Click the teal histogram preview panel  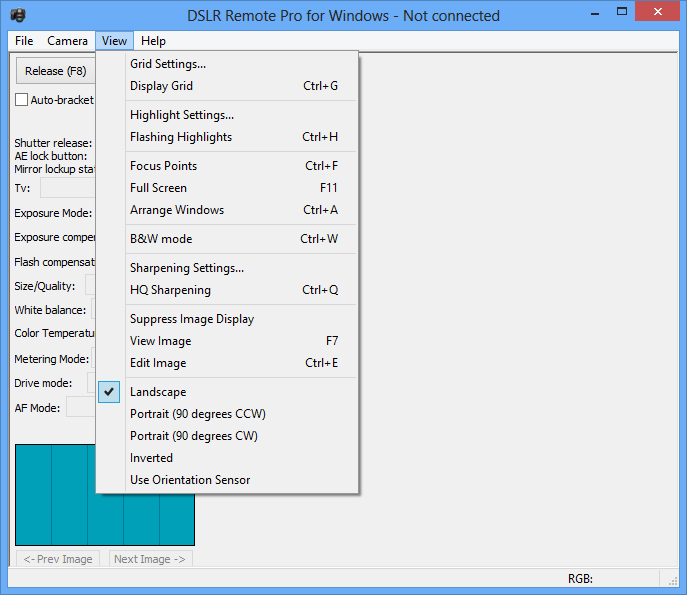[105, 495]
